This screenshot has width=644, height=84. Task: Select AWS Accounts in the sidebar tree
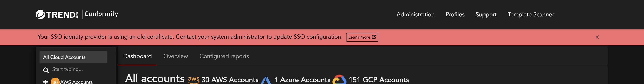[76, 82]
